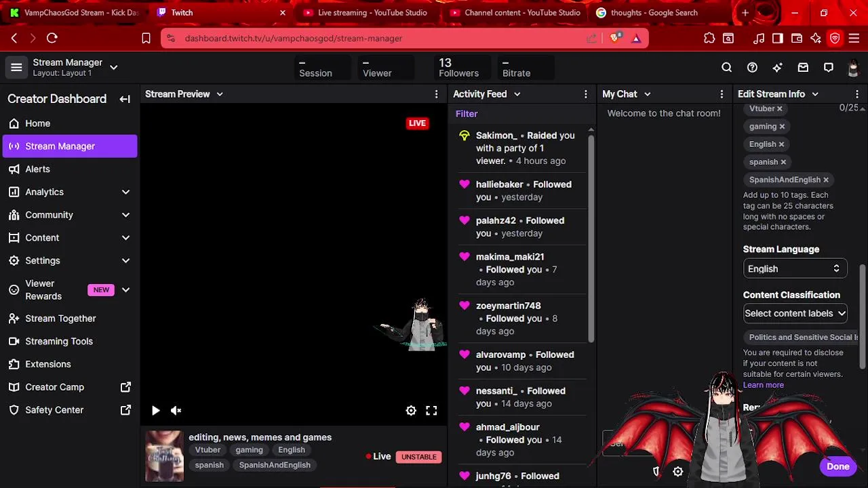Click the Done button
Image resolution: width=868 pixels, height=488 pixels.
pos(838,466)
